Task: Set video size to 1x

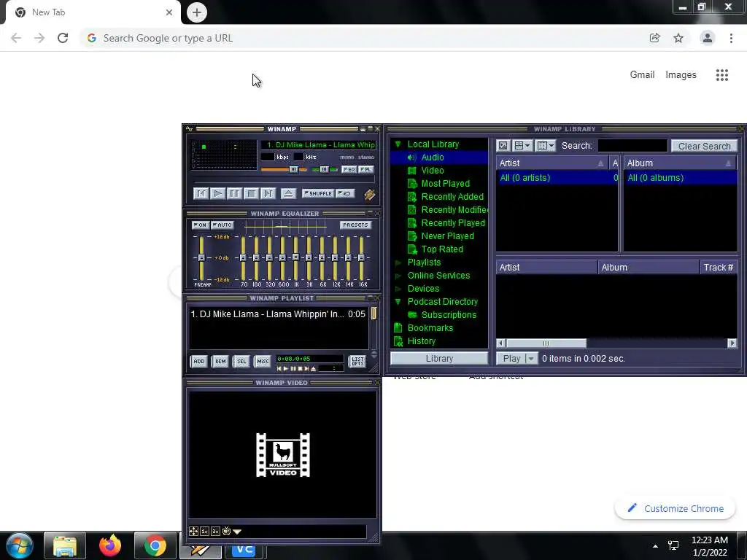Action: coord(205,531)
